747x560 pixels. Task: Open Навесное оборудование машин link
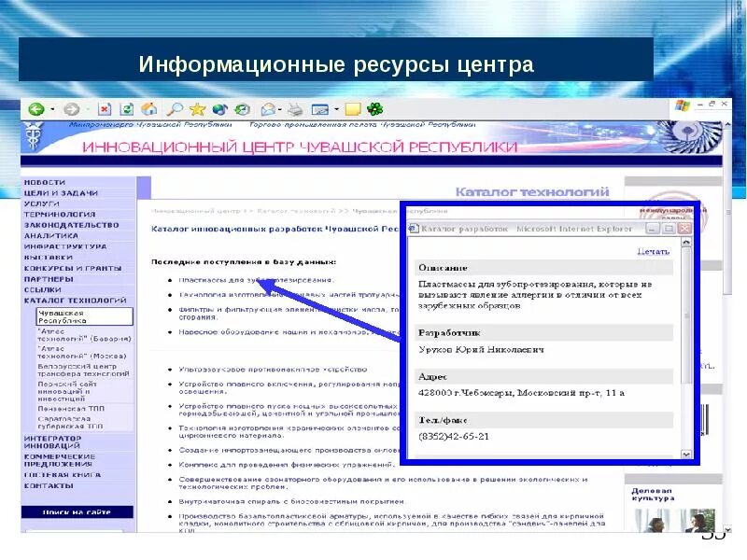pyautogui.click(x=289, y=332)
